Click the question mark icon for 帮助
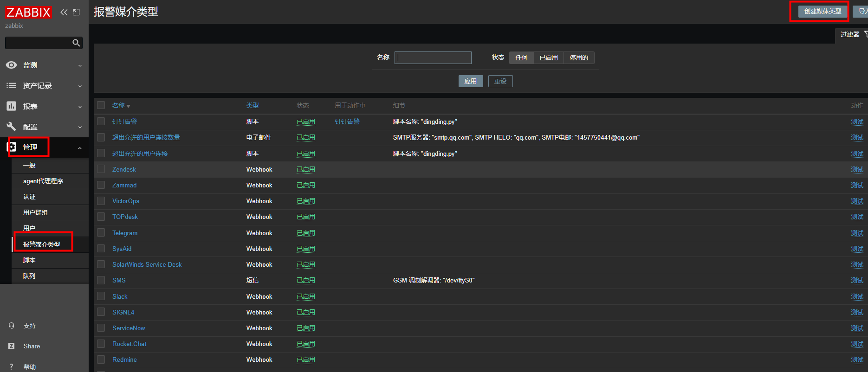868x372 pixels. pos(12,366)
